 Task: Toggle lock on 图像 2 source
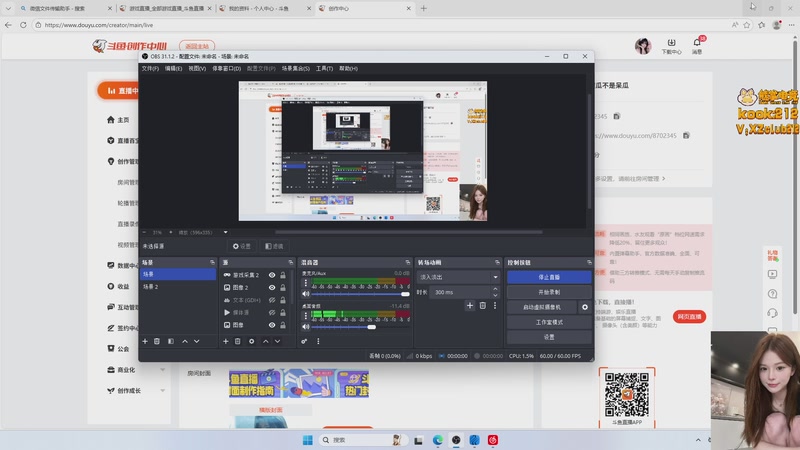click(283, 288)
